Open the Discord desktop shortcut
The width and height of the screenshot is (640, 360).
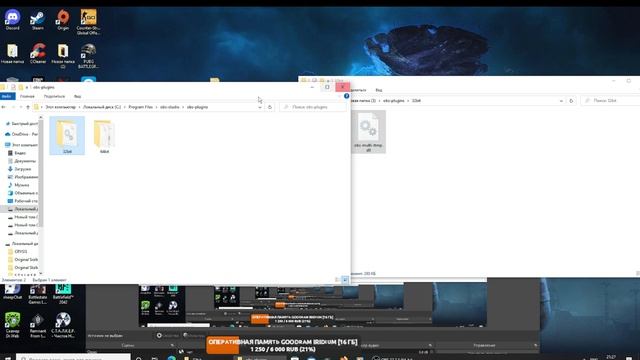pos(13,20)
